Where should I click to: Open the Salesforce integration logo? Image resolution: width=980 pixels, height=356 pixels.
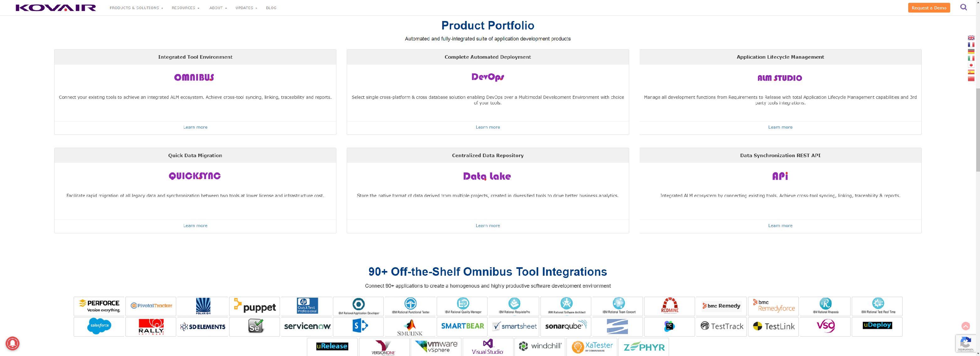click(x=99, y=326)
